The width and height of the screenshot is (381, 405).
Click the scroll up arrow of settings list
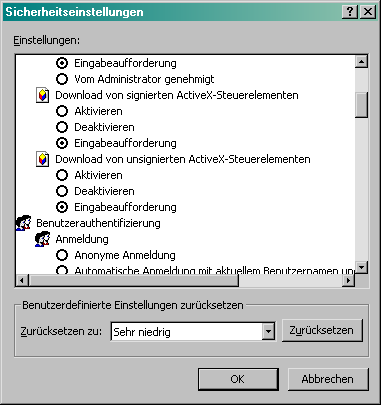pos(361,61)
